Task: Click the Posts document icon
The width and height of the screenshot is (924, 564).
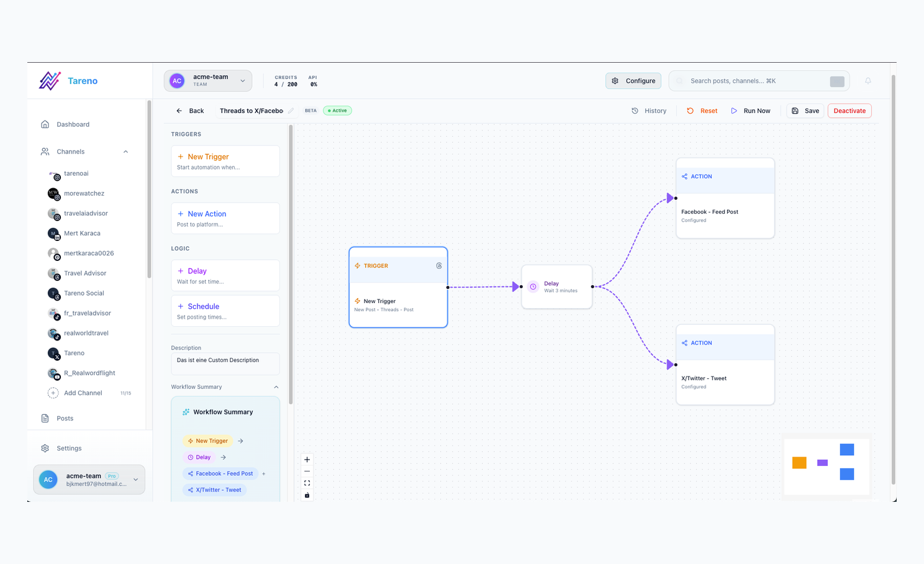Action: pyautogui.click(x=45, y=419)
